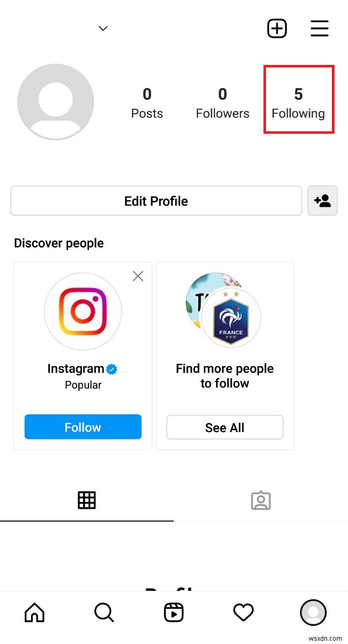Tap your profile picture placeholder
Screen dimensions: 348x644
click(x=56, y=101)
